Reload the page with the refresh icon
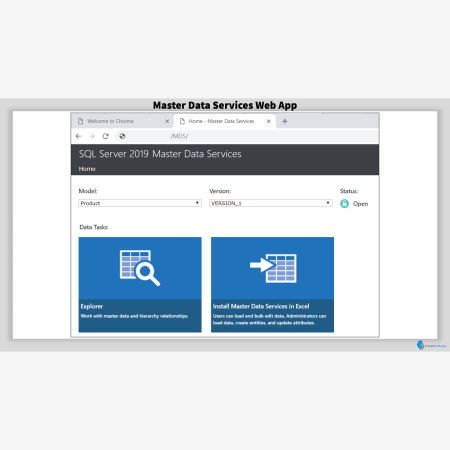 pyautogui.click(x=106, y=136)
